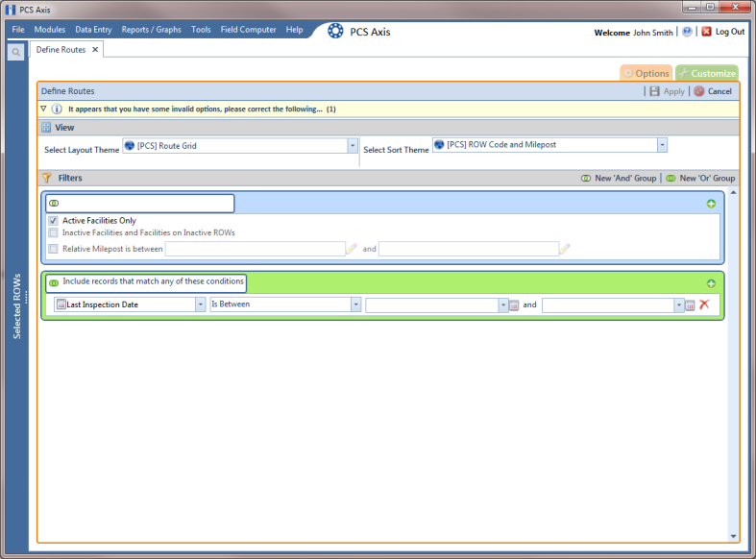This screenshot has height=559, width=756.
Task: Open the File menu
Action: pos(18,30)
